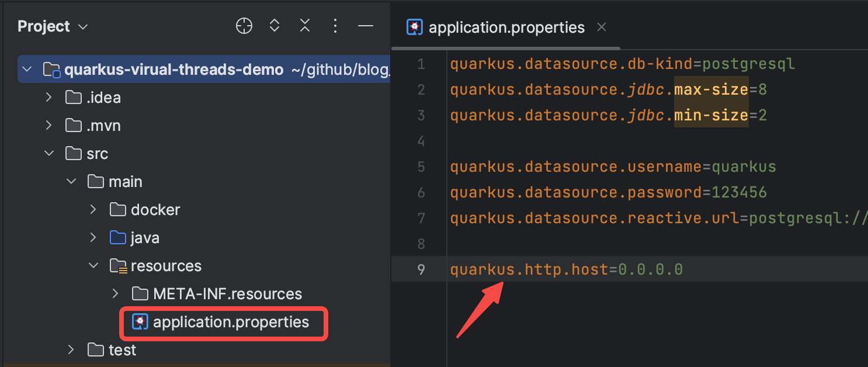Click the Select Opened File crosshair icon
The width and height of the screenshot is (868, 367).
coord(244,26)
